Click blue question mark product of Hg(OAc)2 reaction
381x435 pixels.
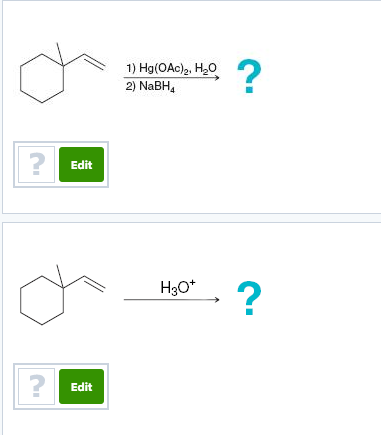coord(249,76)
